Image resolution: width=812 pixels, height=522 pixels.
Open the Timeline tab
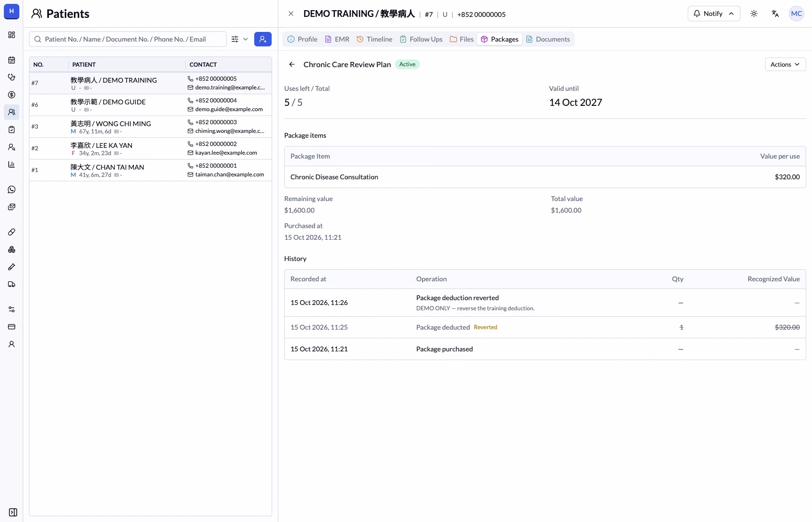pyautogui.click(x=375, y=39)
